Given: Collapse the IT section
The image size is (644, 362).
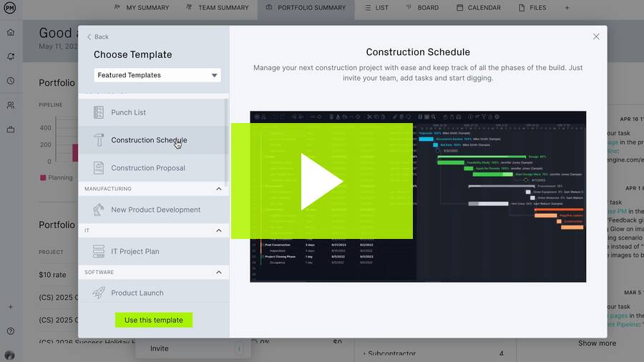Looking at the screenshot, I should [x=218, y=230].
